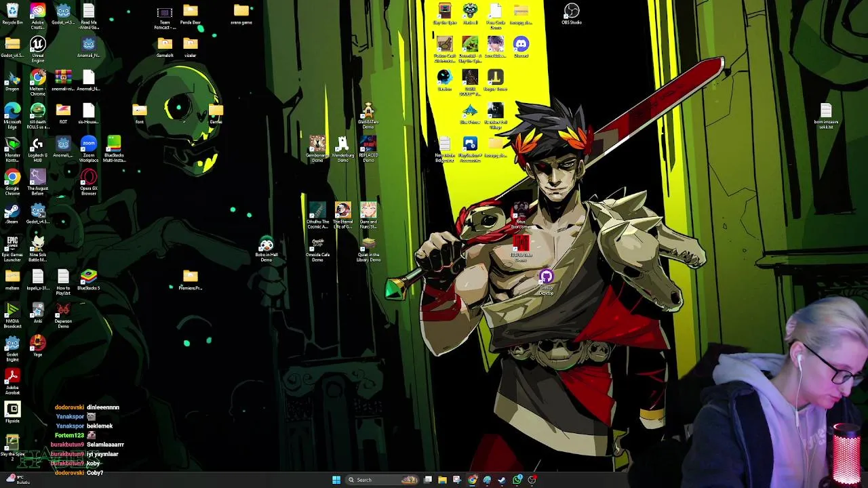This screenshot has width=868, height=488.
Task: Select the Team Femcact shortcut icon
Action: click(x=165, y=16)
